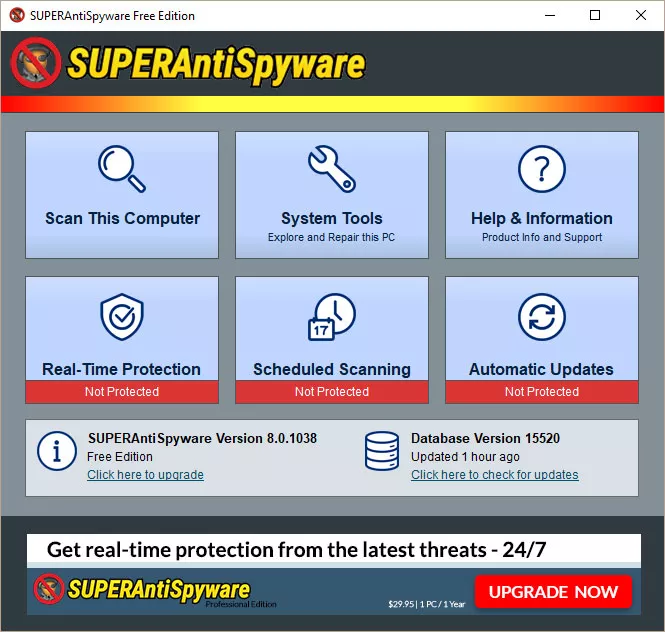665x632 pixels.
Task: Select the Automatic Updates title text
Action: [541, 369]
